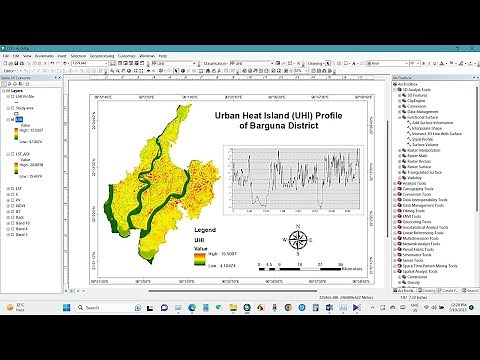Expand the PV layer in contents
The height and width of the screenshot is (360, 480).
tap(8, 200)
